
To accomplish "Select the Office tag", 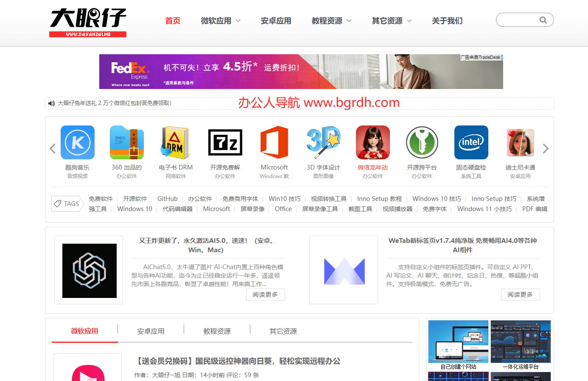I will 283,209.
